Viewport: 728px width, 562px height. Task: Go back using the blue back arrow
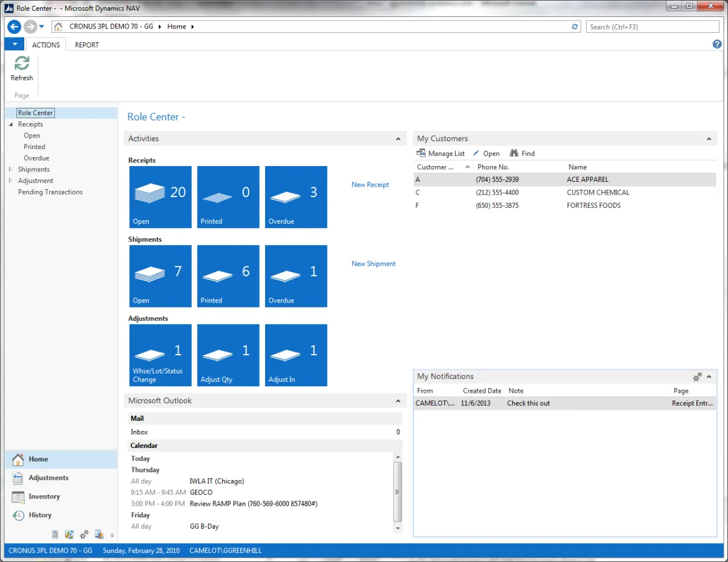[14, 27]
